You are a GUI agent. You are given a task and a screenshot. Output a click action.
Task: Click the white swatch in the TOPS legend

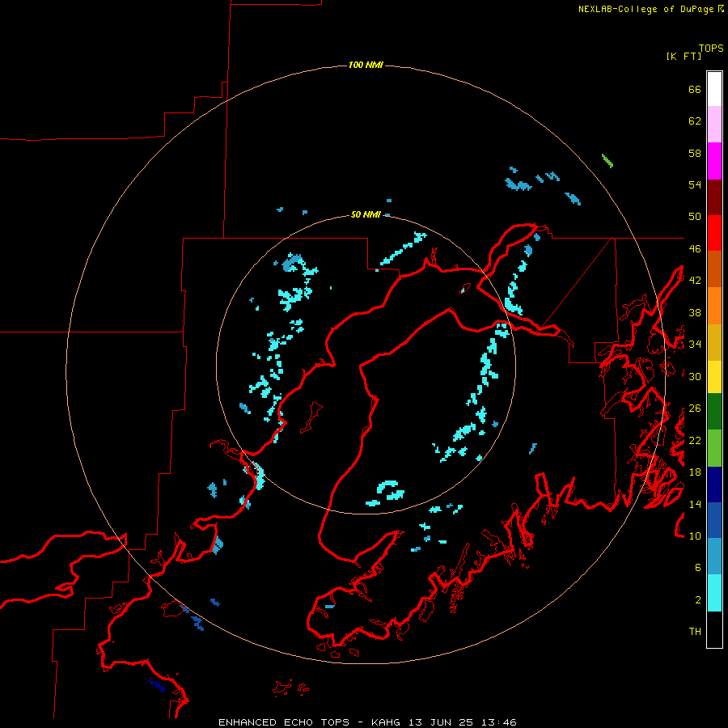(714, 89)
